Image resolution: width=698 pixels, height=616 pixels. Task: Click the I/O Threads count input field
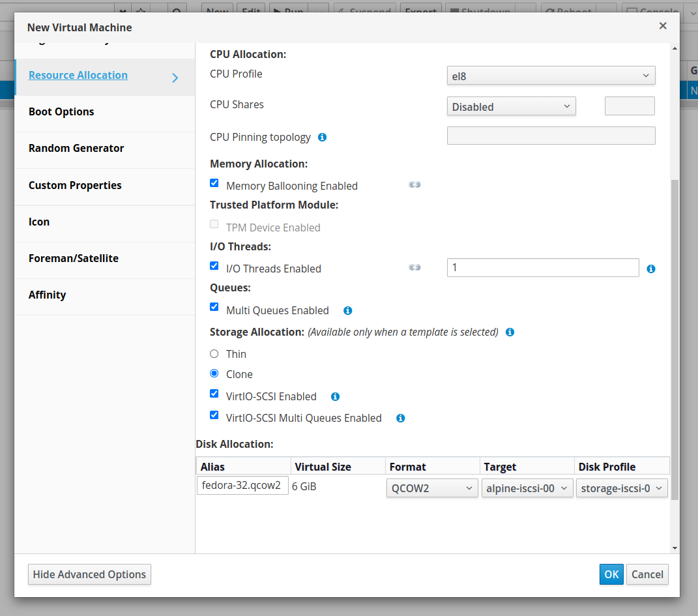click(x=542, y=268)
